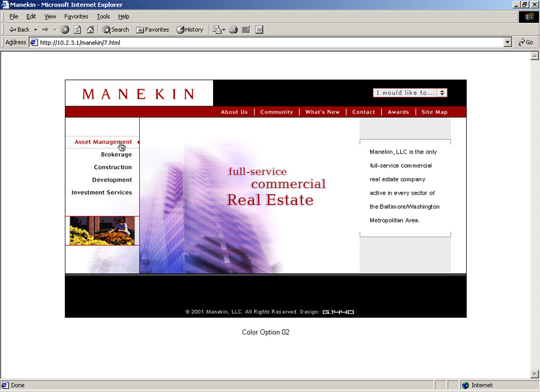The height and width of the screenshot is (392, 540).
Task: Go to Home page icon
Action: 90,29
